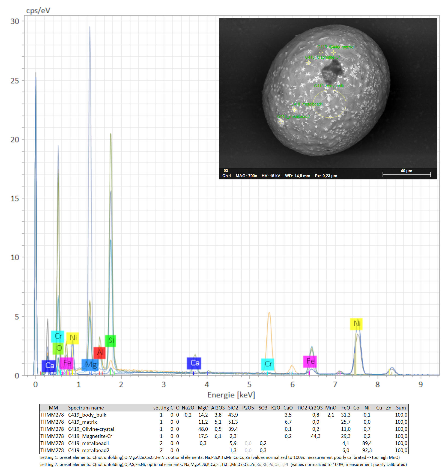The width and height of the screenshot is (448, 476).
Task: Click the magenta Fe label near 6.4 keV
Action: (310, 361)
